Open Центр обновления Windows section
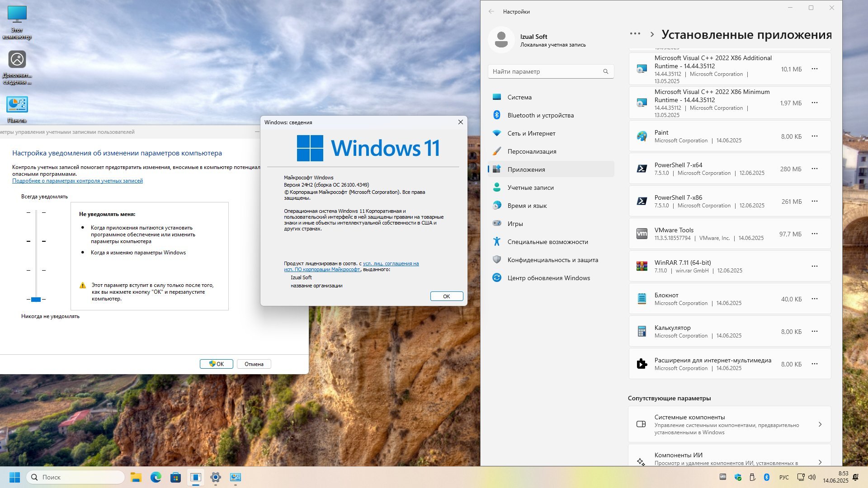The width and height of the screenshot is (868, 488). tap(551, 278)
